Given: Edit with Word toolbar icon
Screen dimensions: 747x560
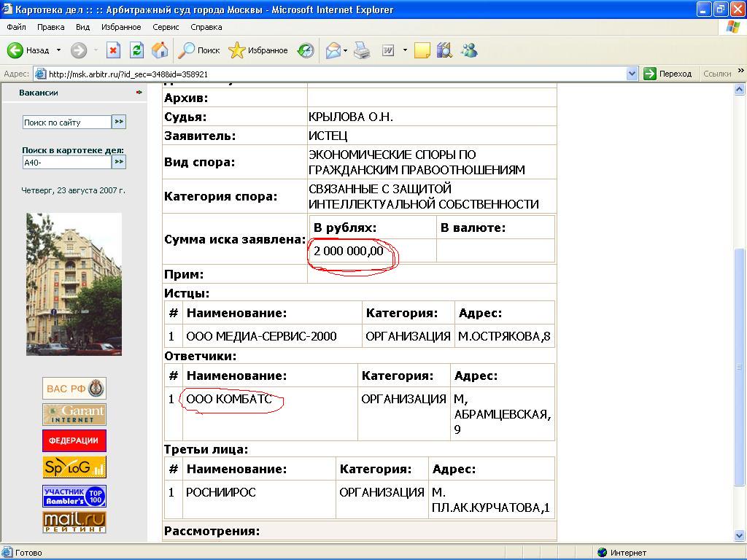Looking at the screenshot, I should click(388, 50).
